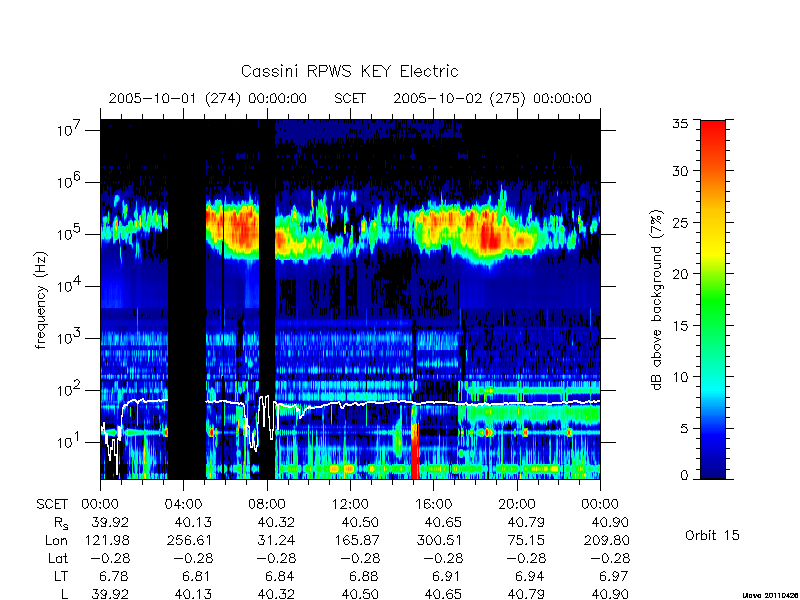Click the 10^4 frequency tick label
800x600 pixels.
pyautogui.click(x=70, y=285)
